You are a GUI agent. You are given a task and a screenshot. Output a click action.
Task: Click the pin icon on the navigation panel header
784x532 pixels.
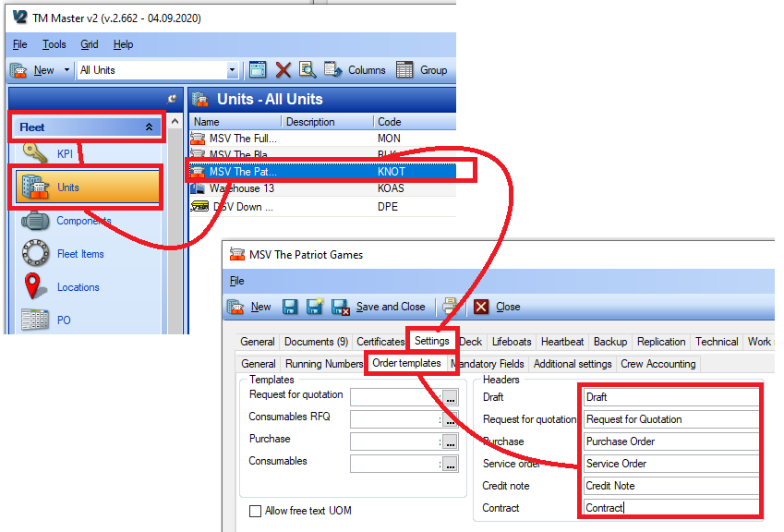pos(172,99)
